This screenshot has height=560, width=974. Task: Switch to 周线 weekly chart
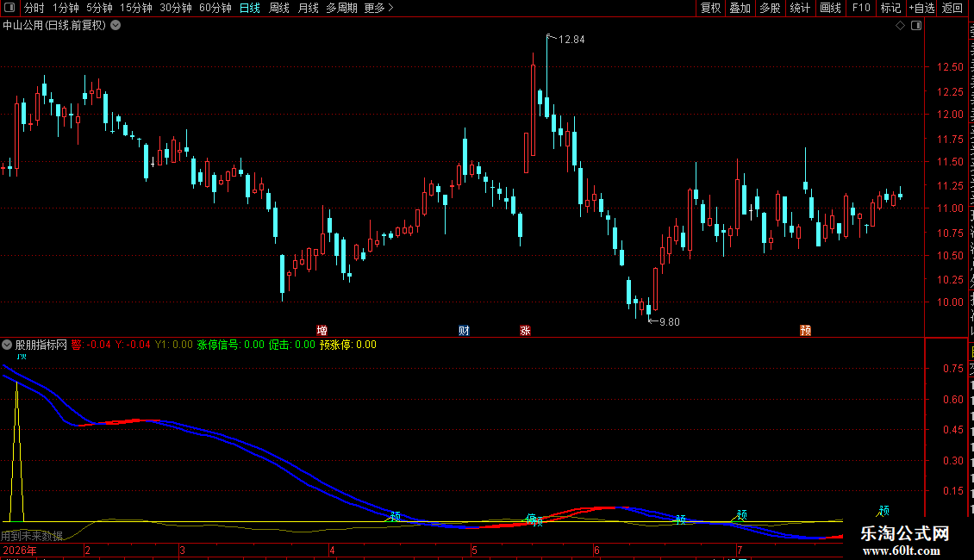(279, 8)
